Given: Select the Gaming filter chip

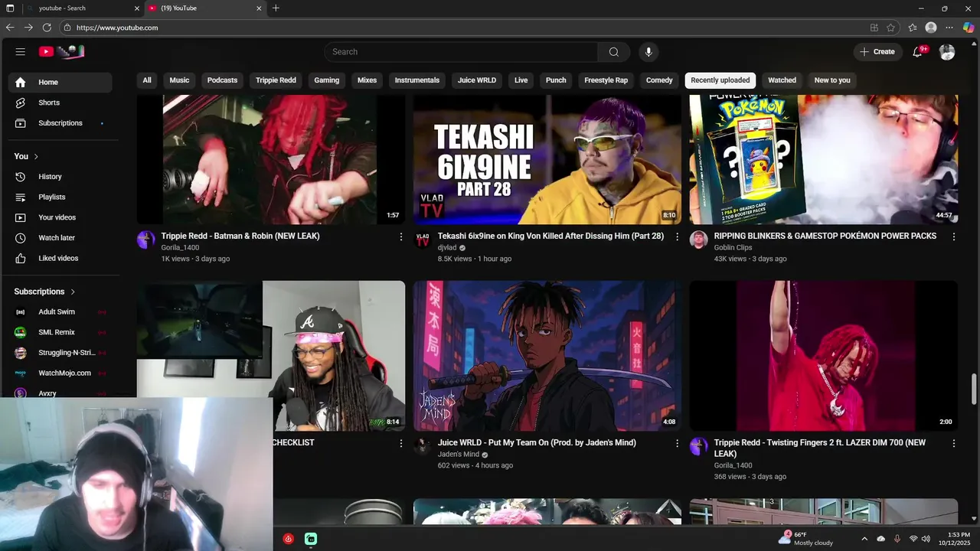Looking at the screenshot, I should pyautogui.click(x=326, y=80).
